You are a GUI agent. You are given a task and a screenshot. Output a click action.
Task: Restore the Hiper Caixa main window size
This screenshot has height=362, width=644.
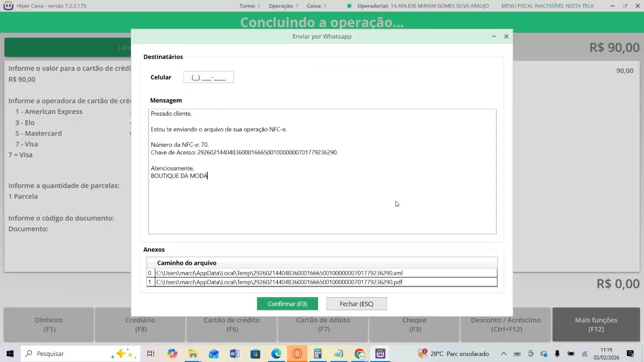(625, 6)
